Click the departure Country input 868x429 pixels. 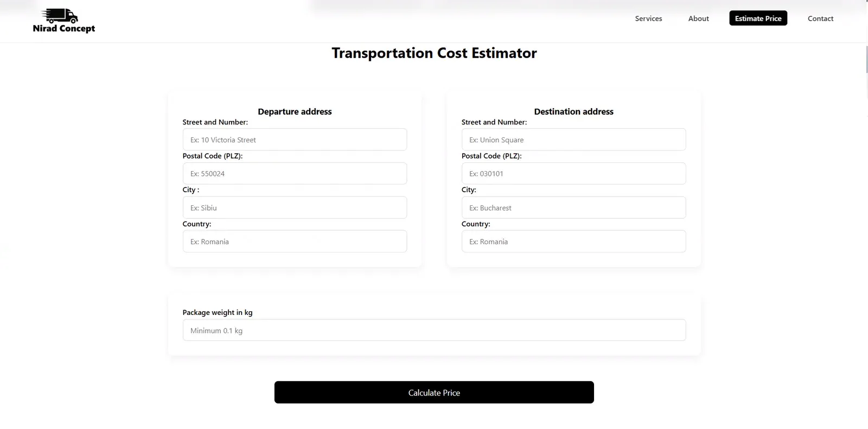click(x=295, y=242)
